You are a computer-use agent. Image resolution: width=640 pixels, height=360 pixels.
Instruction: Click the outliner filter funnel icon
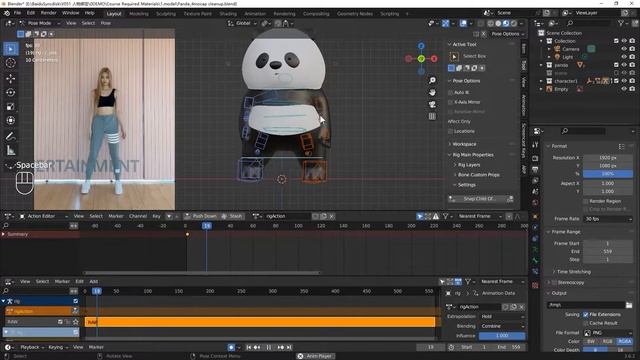[x=621, y=23]
